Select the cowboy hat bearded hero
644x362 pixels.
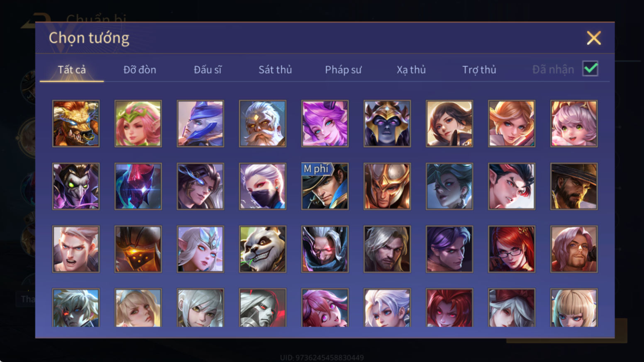(574, 186)
